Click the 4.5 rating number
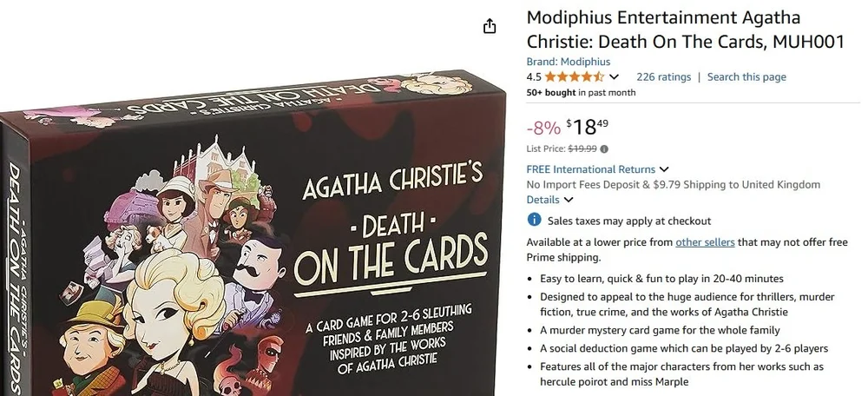The width and height of the screenshot is (868, 396). (534, 77)
